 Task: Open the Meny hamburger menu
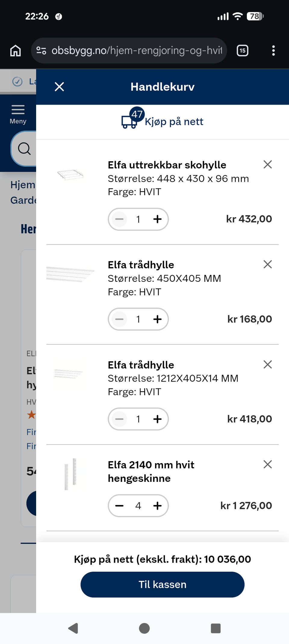point(18,115)
